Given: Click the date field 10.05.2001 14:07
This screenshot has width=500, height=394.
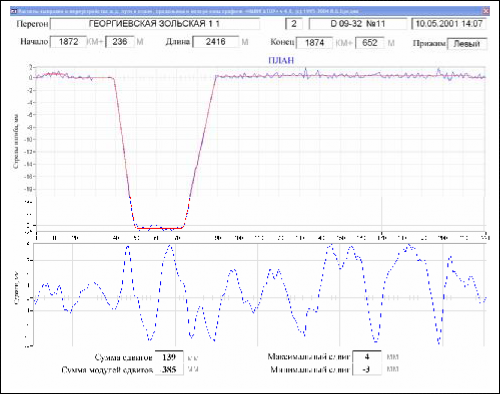Looking at the screenshot, I should coord(449,24).
